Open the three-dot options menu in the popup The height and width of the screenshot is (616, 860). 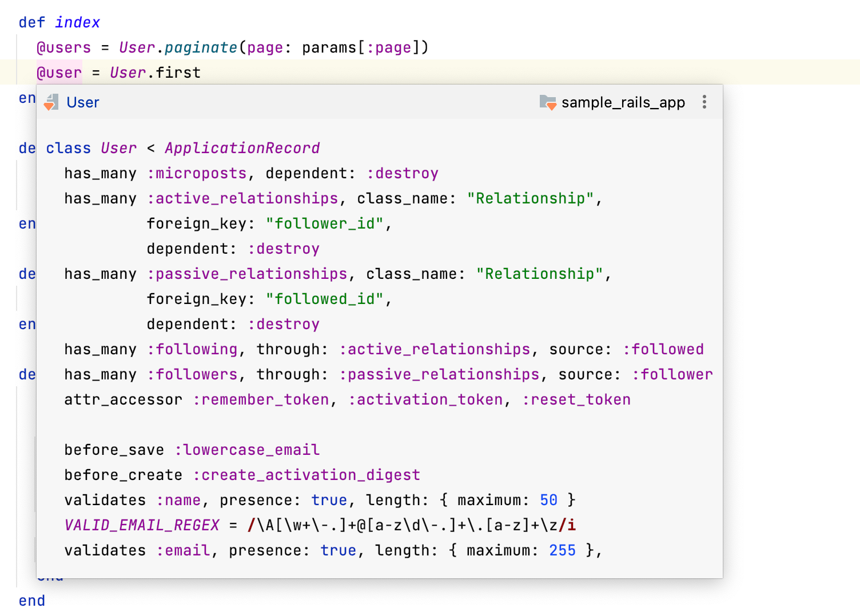coord(704,102)
